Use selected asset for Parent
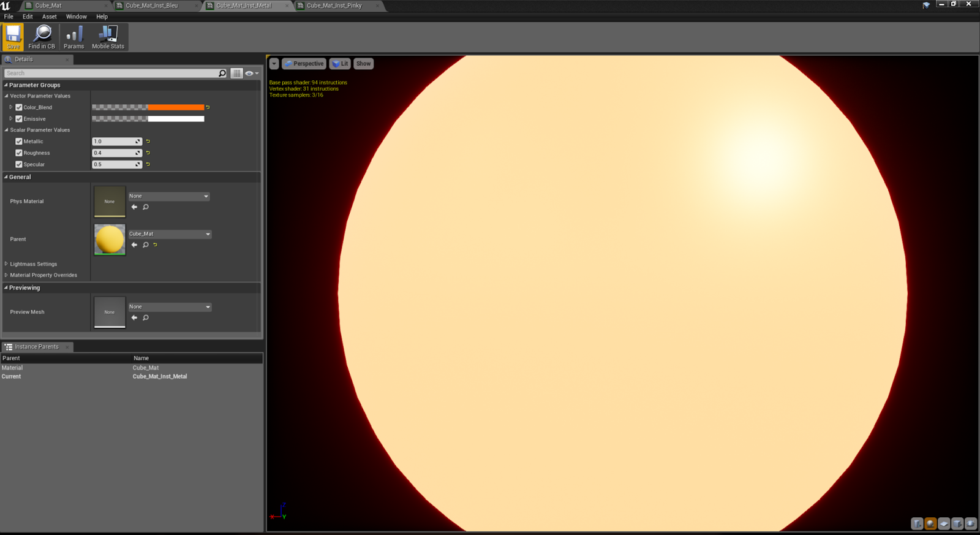 134,245
